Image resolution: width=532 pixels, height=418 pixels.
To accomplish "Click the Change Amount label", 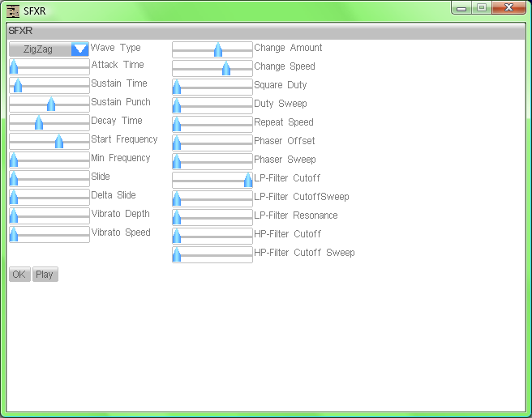I will (x=288, y=48).
